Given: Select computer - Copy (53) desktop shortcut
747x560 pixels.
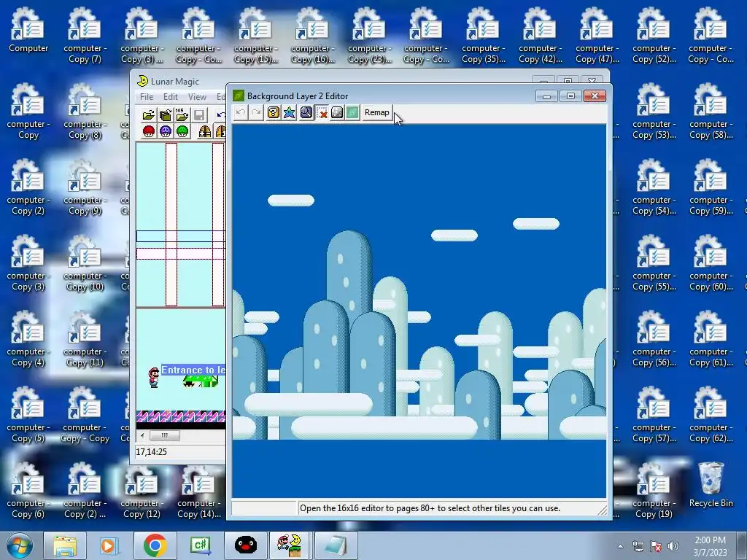Looking at the screenshot, I should coord(654,112).
